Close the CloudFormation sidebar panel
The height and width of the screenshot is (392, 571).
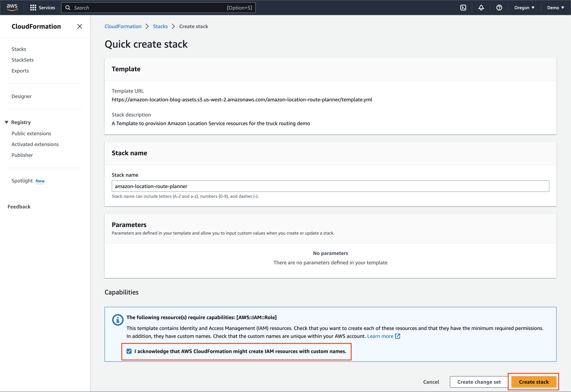click(x=80, y=26)
